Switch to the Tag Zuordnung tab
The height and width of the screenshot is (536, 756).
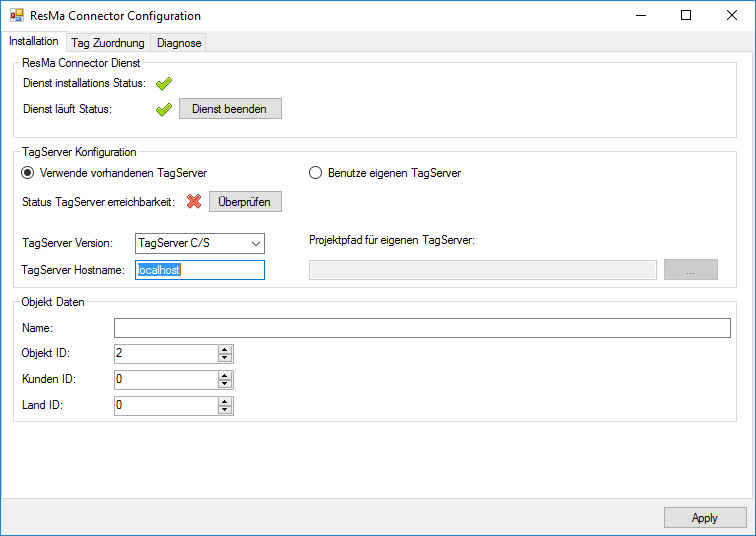click(108, 43)
